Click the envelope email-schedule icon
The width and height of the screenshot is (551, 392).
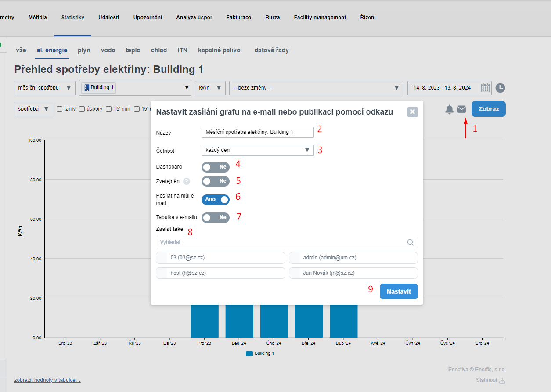pyautogui.click(x=461, y=109)
